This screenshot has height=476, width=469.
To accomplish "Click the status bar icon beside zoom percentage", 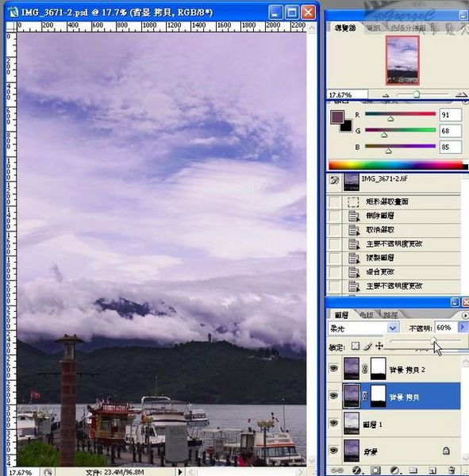I will (x=48, y=472).
